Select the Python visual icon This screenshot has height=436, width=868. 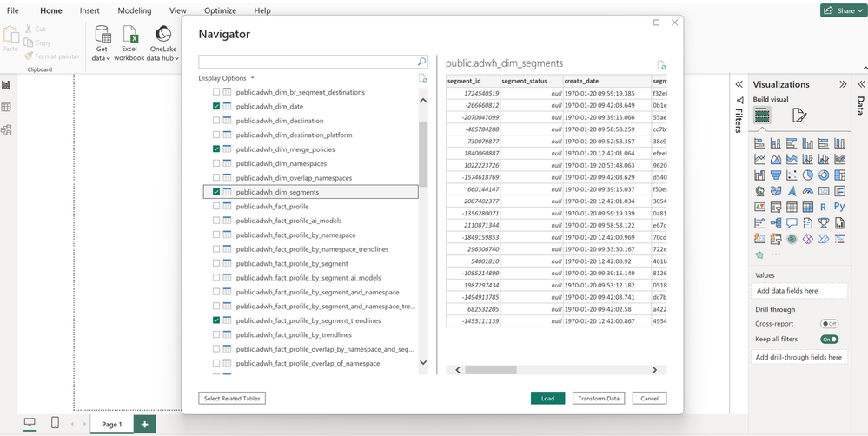pyautogui.click(x=838, y=208)
